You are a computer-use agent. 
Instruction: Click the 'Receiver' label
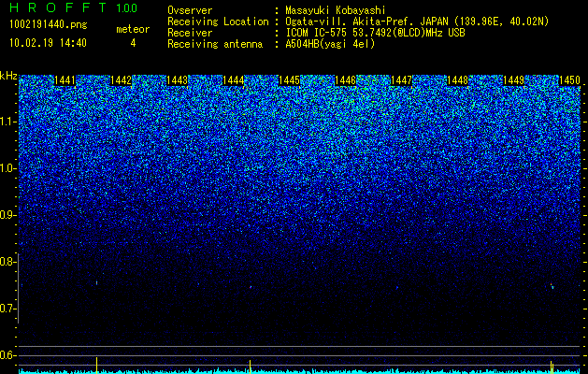click(190, 33)
